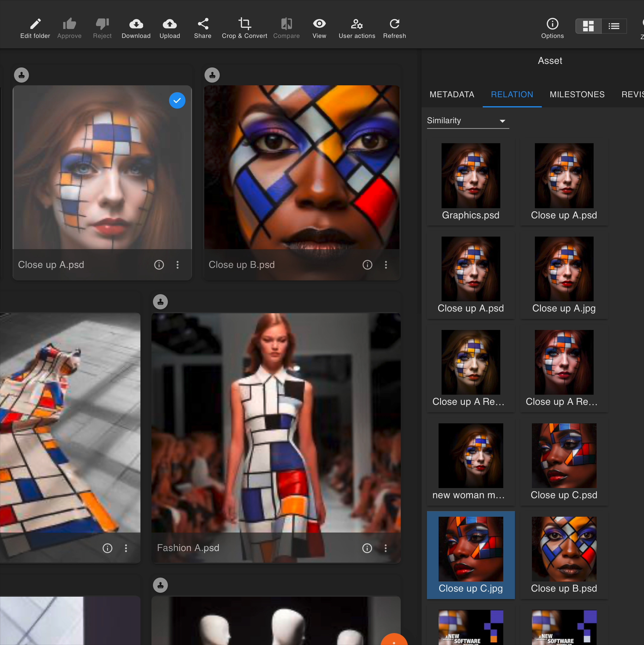This screenshot has width=644, height=645.
Task: Show info for Fashion A.psd card
Action: pyautogui.click(x=367, y=548)
